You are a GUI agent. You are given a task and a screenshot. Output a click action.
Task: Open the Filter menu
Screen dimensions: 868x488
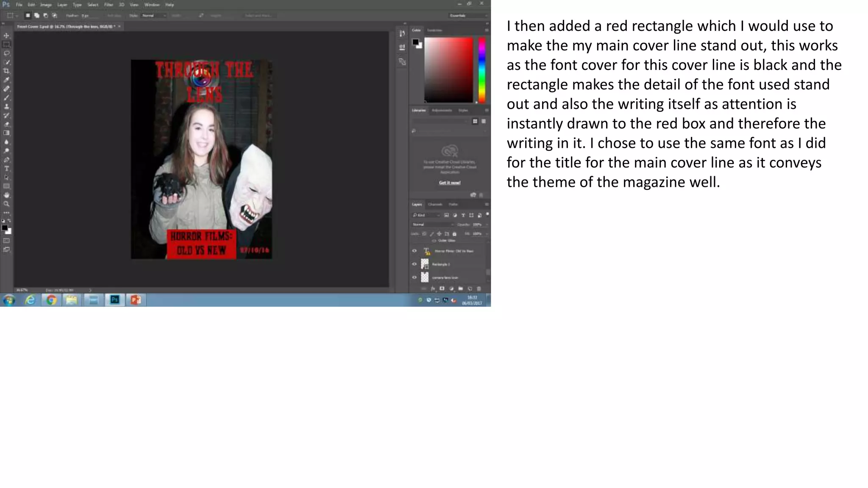coord(108,5)
